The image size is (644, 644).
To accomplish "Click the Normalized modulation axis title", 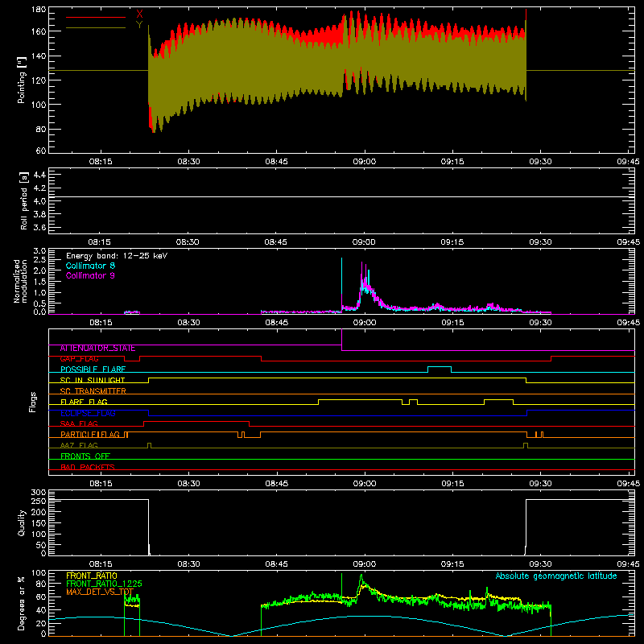I will tap(20, 281).
